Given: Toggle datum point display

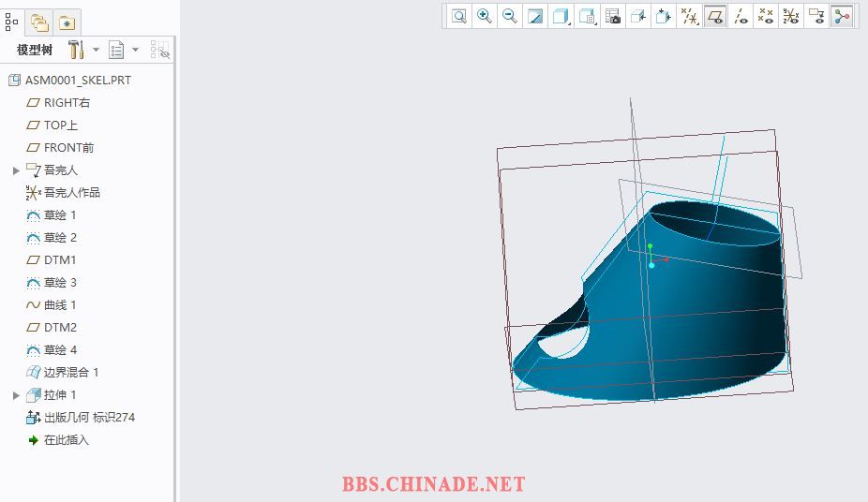Looking at the screenshot, I should (766, 16).
